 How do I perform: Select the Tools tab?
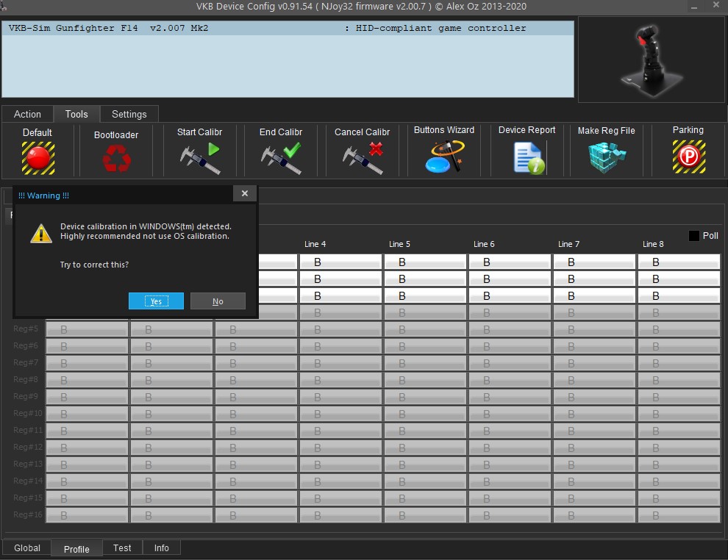point(76,114)
